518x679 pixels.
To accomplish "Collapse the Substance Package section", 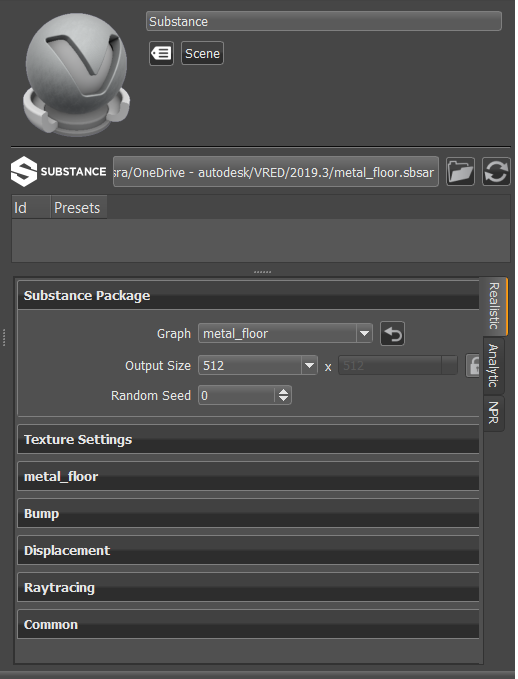I will [x=248, y=295].
